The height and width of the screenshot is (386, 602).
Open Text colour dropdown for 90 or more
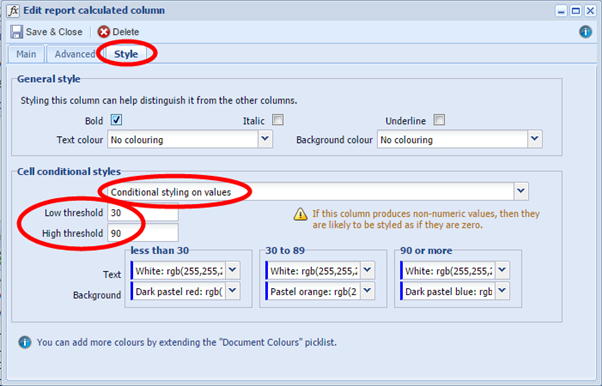pos(502,270)
